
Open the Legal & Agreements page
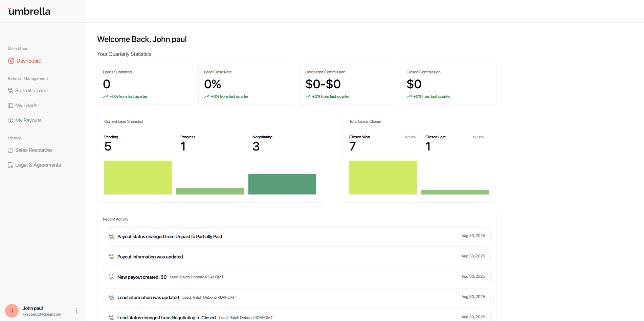tap(38, 165)
